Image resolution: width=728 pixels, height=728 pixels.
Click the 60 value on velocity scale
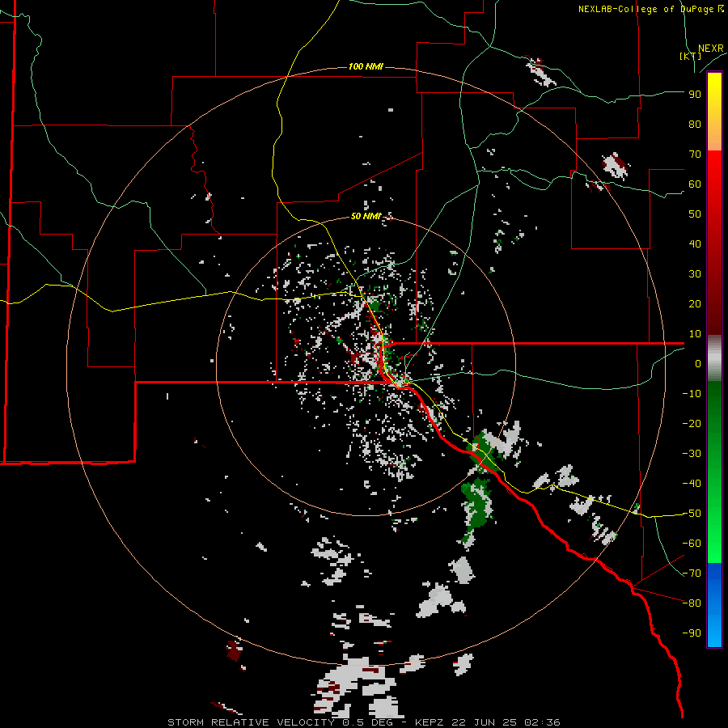click(695, 184)
